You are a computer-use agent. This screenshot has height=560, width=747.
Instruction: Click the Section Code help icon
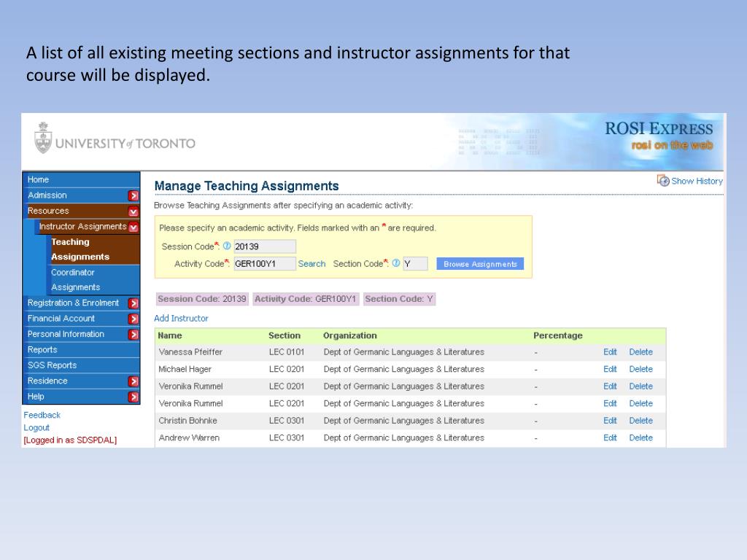point(395,264)
